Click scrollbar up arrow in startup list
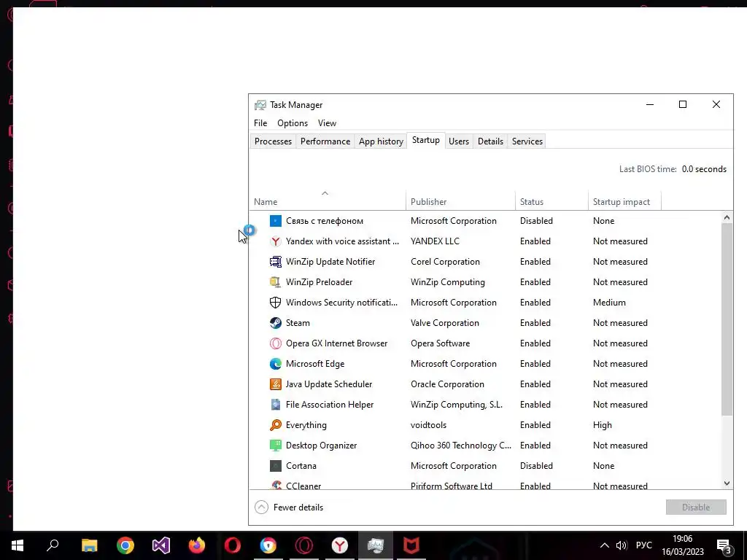747x560 pixels. click(x=727, y=217)
